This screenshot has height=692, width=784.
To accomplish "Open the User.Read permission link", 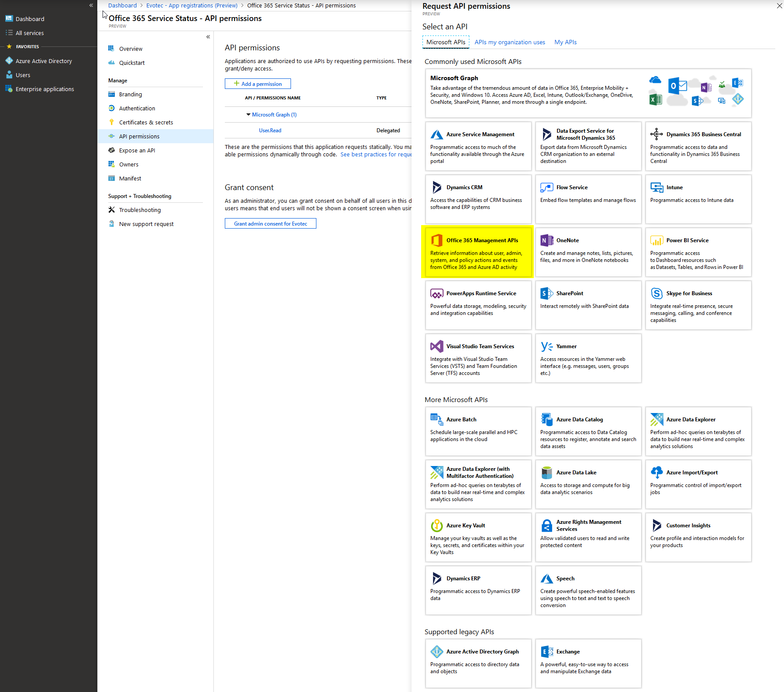I will coord(270,131).
